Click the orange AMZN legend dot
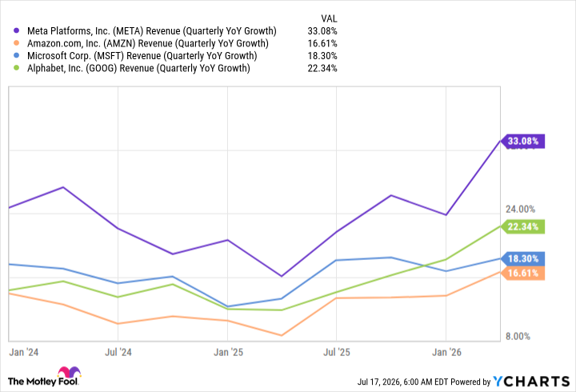Viewport: 576px width, 392px height. point(16,43)
